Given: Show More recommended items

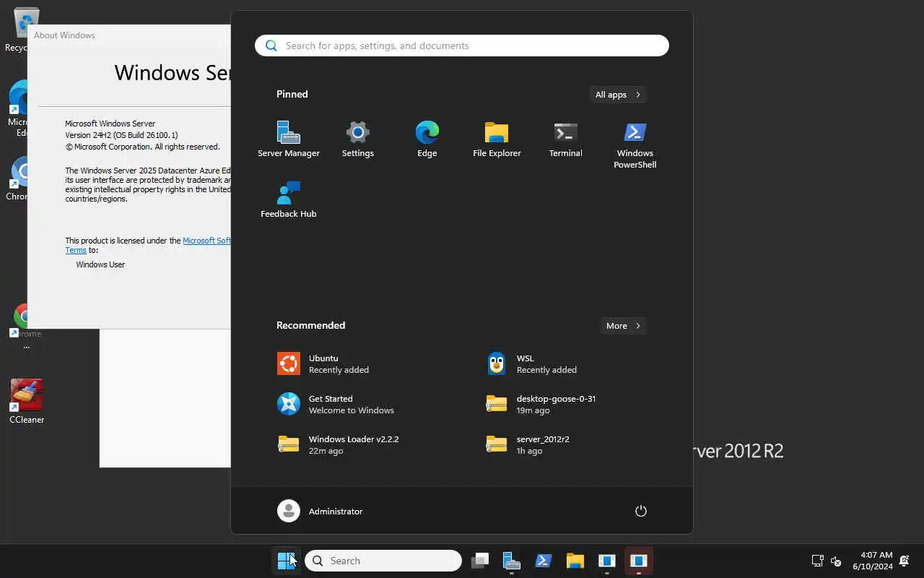Looking at the screenshot, I should (624, 326).
